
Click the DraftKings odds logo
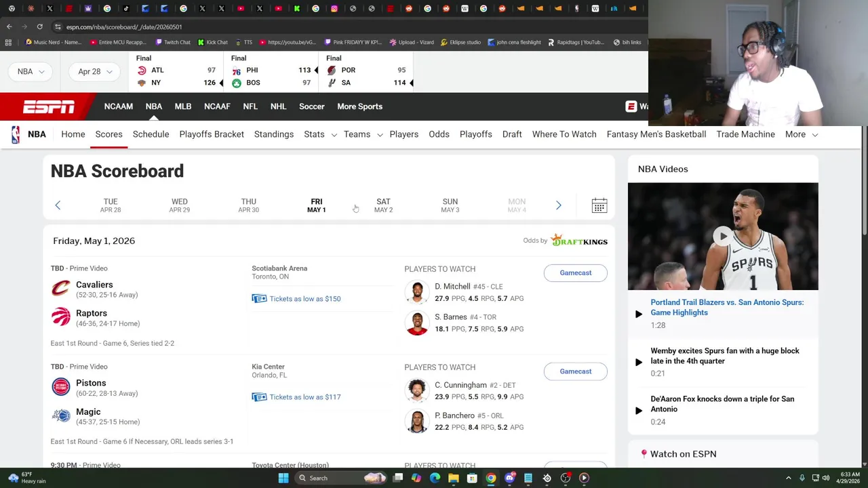[579, 241]
